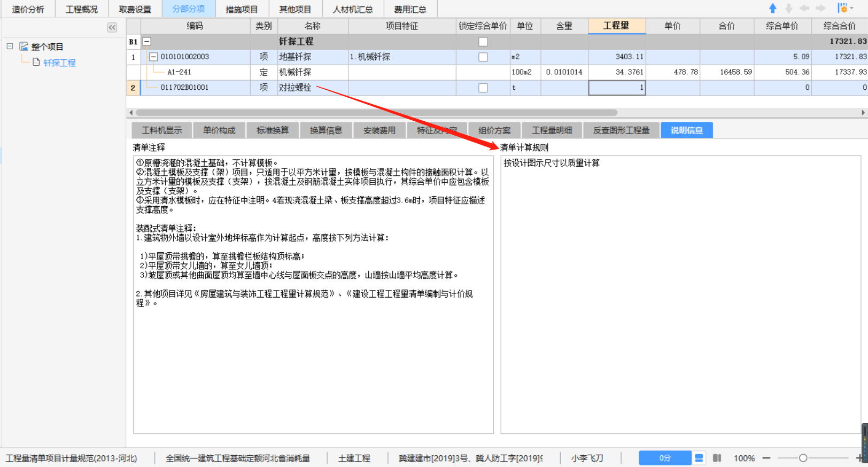The image size is (868, 467).
Task: Select 钎探工程 in the project tree
Action: click(x=59, y=63)
